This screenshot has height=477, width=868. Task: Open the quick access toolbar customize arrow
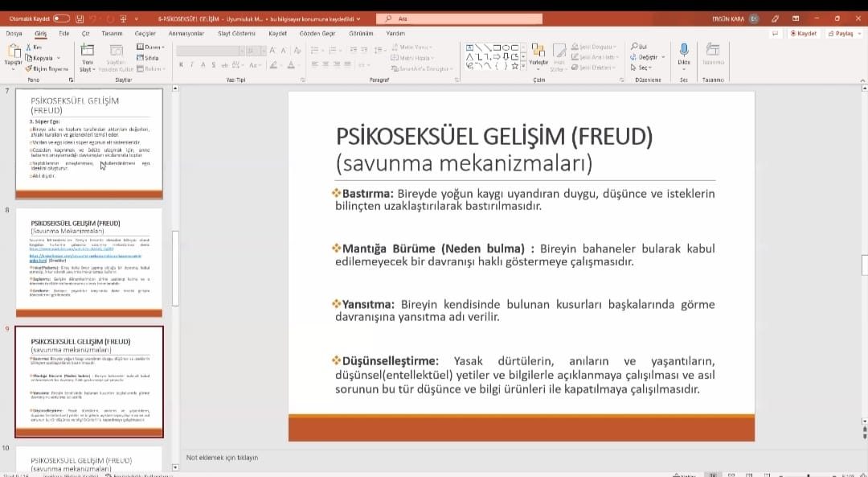[x=137, y=19]
